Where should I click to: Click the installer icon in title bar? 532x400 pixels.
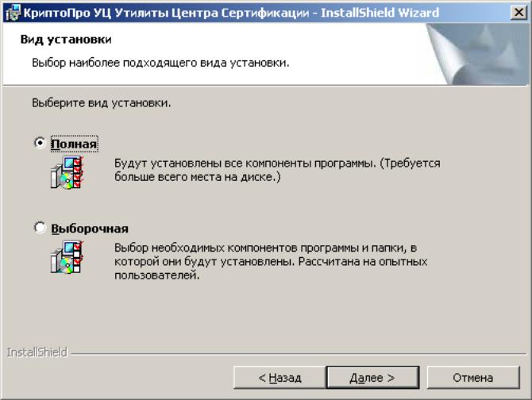click(x=13, y=13)
